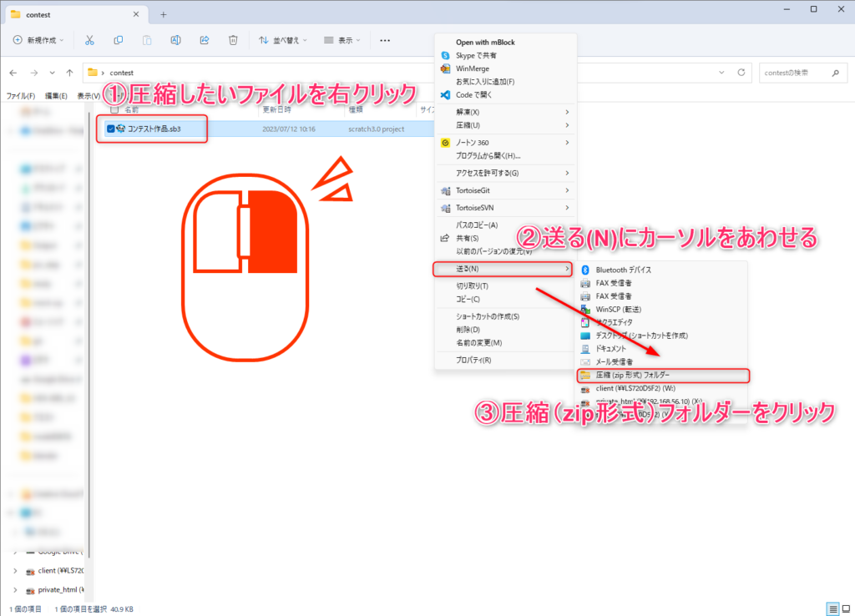Click the Share icon in toolbar
The height and width of the screenshot is (616, 855).
[x=205, y=40]
